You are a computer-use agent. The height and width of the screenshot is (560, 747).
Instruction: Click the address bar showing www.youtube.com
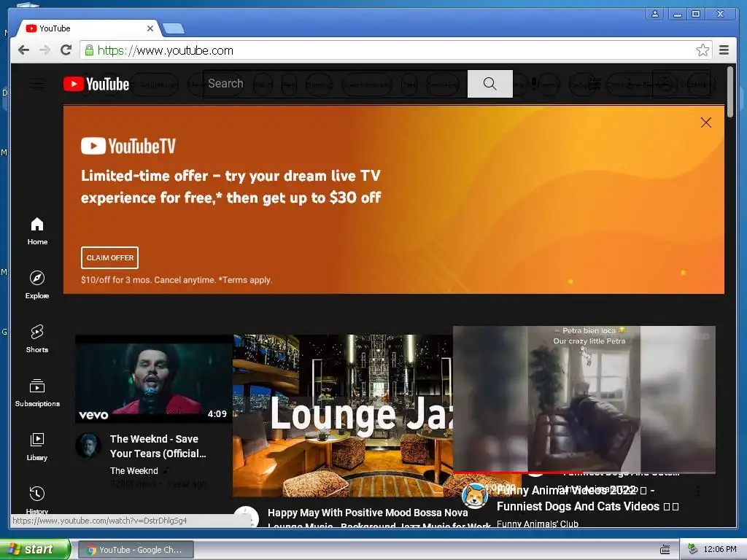pyautogui.click(x=388, y=50)
